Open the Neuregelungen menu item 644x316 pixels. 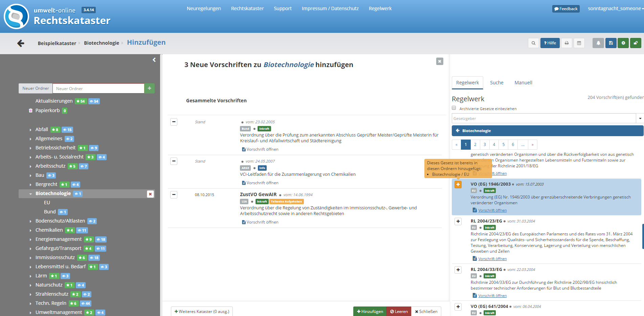[204, 8]
